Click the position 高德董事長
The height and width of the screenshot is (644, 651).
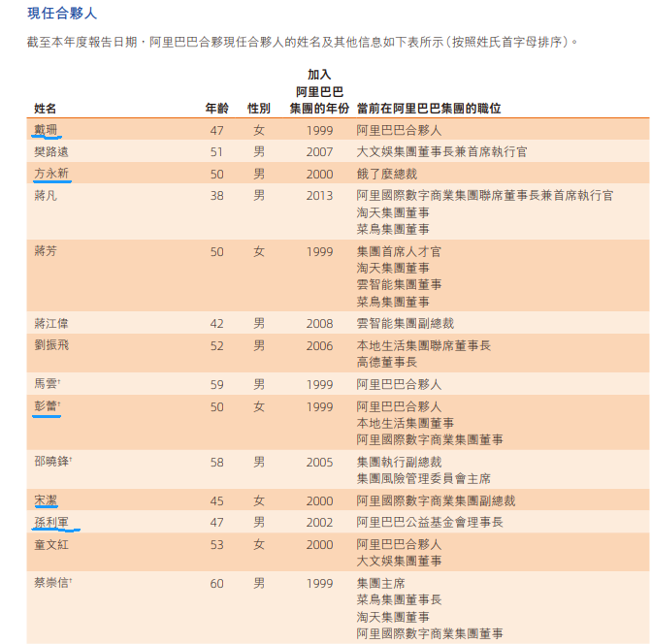(x=387, y=363)
